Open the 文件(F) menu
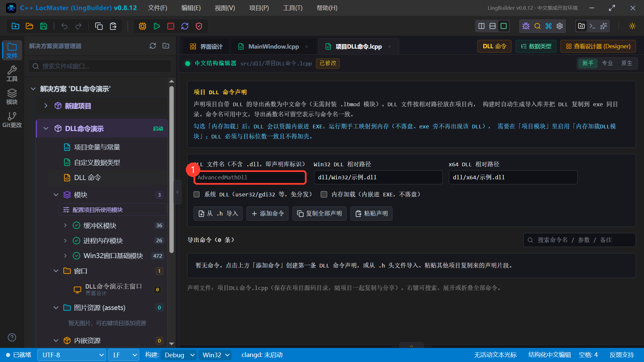The height and width of the screenshot is (362, 644). coord(158,8)
